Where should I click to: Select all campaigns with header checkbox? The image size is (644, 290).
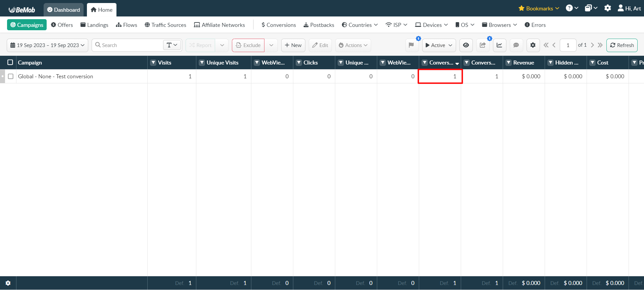(x=10, y=63)
